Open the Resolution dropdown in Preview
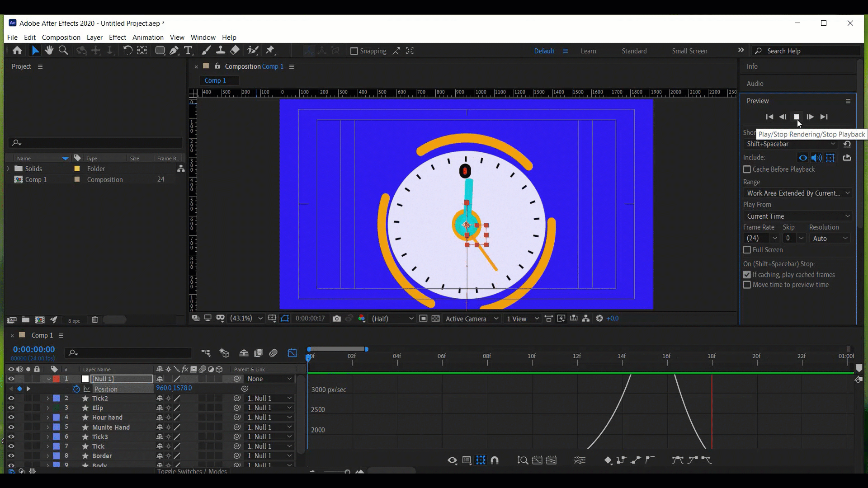This screenshot has width=868, height=488. 830,238
